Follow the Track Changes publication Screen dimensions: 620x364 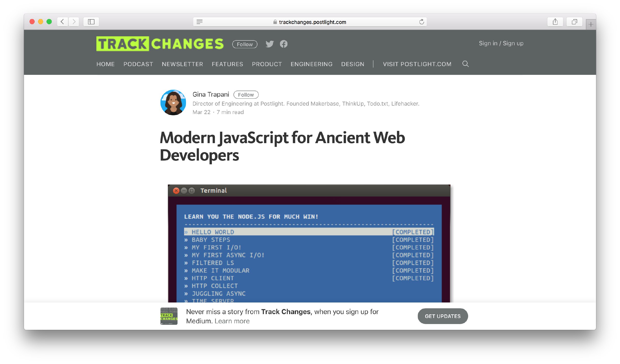tap(245, 44)
